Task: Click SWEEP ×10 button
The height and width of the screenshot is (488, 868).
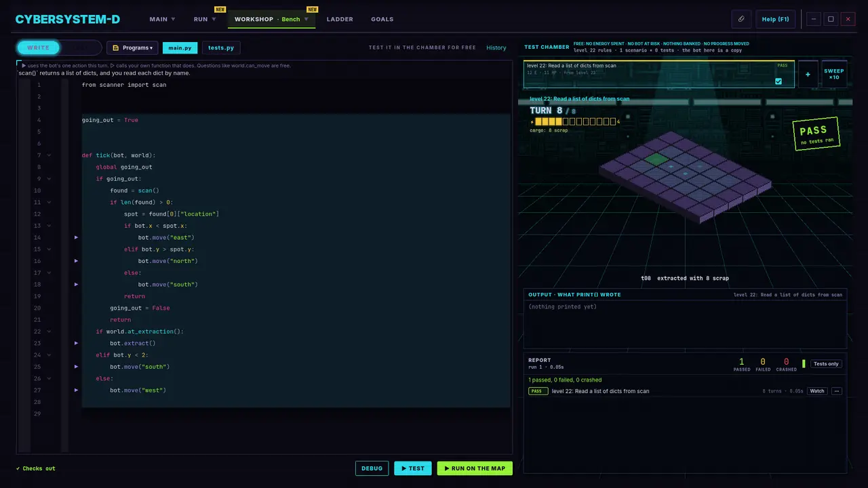Action: point(834,75)
